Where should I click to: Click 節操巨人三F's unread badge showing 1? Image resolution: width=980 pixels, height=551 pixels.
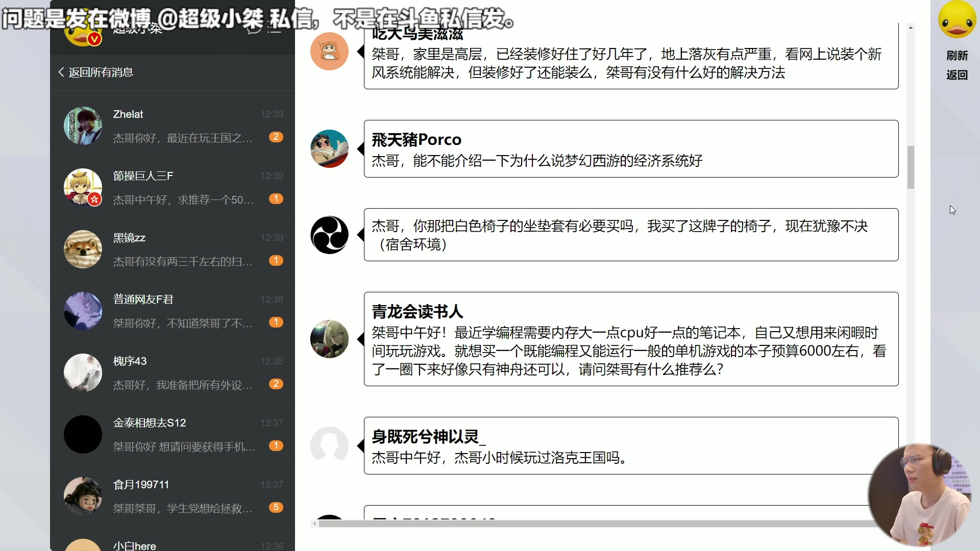coord(276,198)
